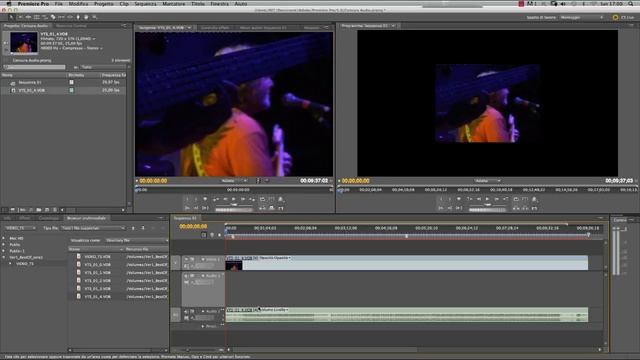Step back one frame in Program monitor
Screen dimensions: 640x360
pyautogui.click(x=479, y=199)
